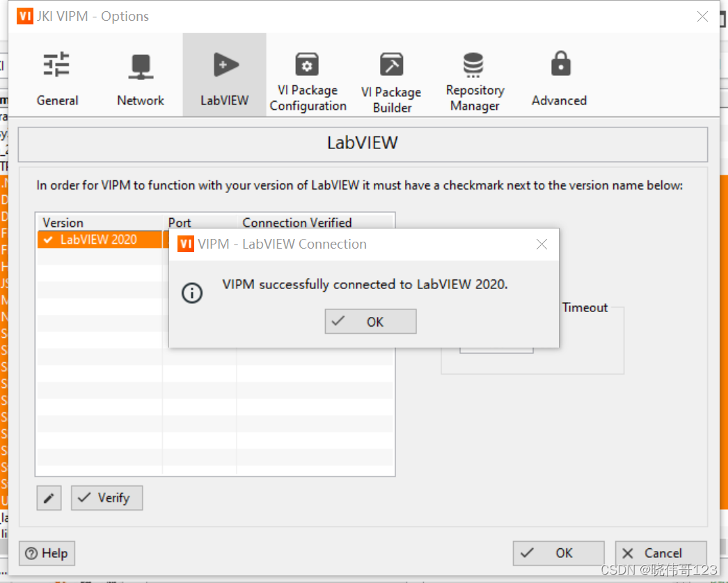Click the pencil edit button

click(49, 498)
